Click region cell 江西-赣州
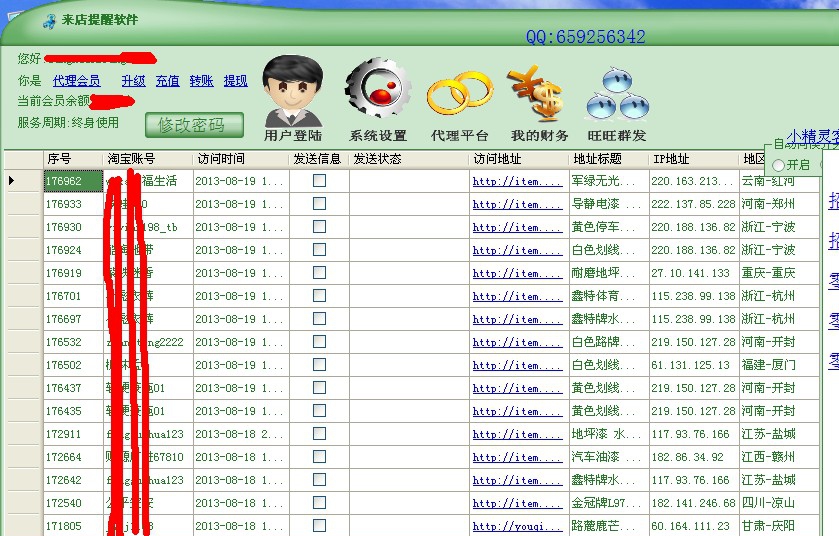The width and height of the screenshot is (839, 536). pos(779,457)
